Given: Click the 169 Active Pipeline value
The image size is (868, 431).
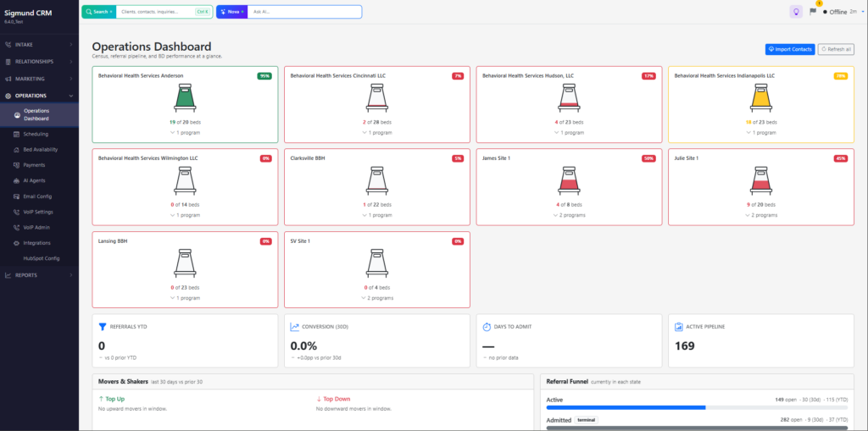Looking at the screenshot, I should tap(685, 346).
